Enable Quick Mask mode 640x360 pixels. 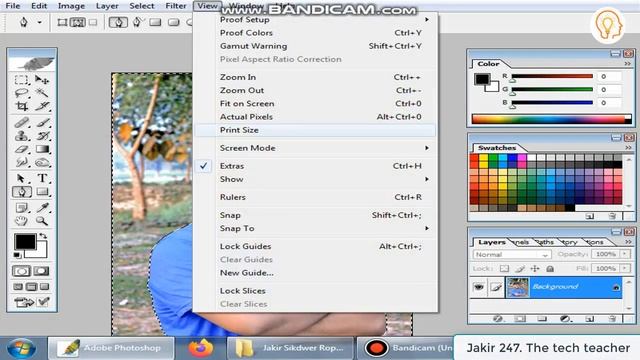42,271
